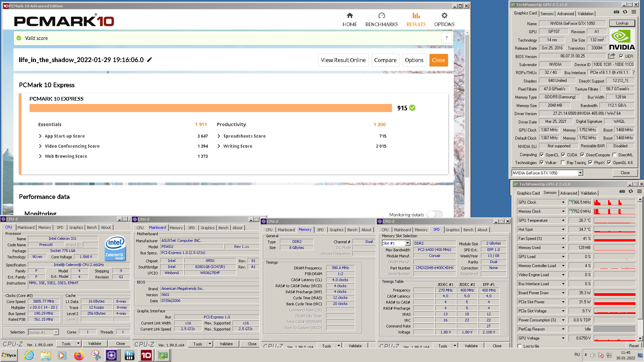
Task: Open the GPU Temperature sensor dropdown
Action: (563, 220)
